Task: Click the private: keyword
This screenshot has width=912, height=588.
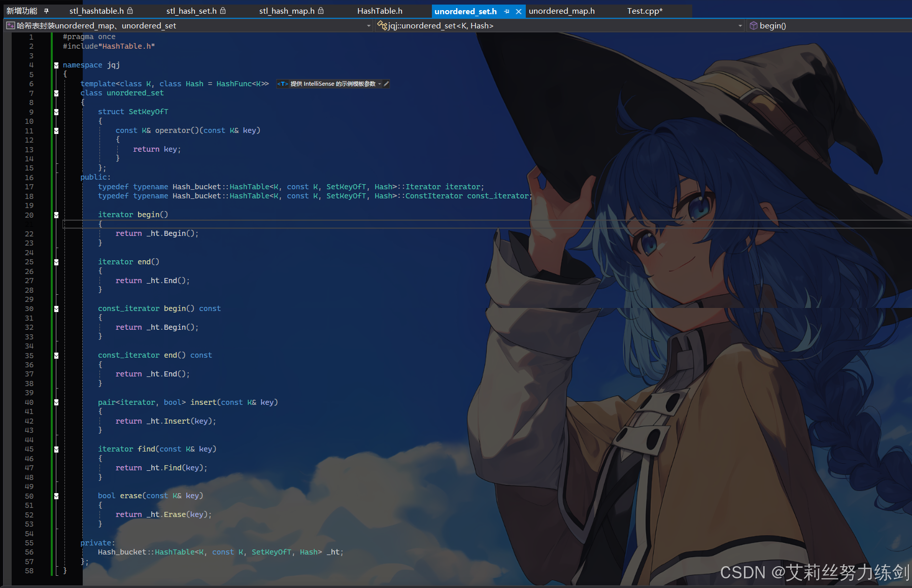Action: pyautogui.click(x=97, y=543)
